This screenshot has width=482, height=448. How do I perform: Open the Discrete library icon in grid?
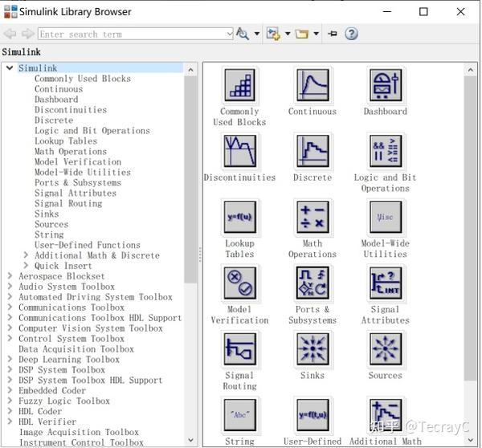312,151
